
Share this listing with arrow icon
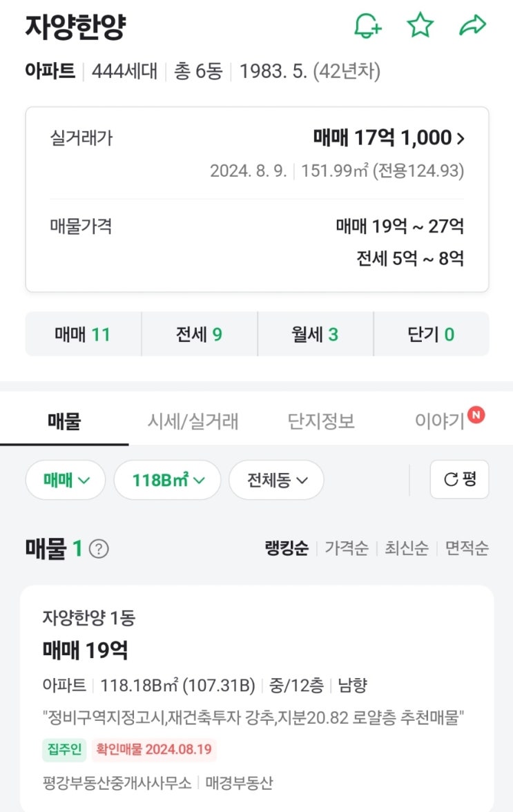coord(473,26)
